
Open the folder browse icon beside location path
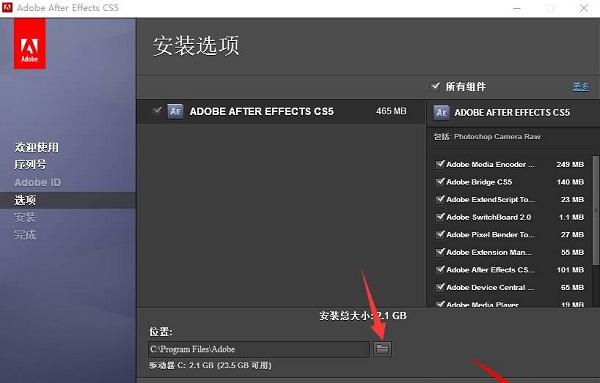click(x=382, y=349)
